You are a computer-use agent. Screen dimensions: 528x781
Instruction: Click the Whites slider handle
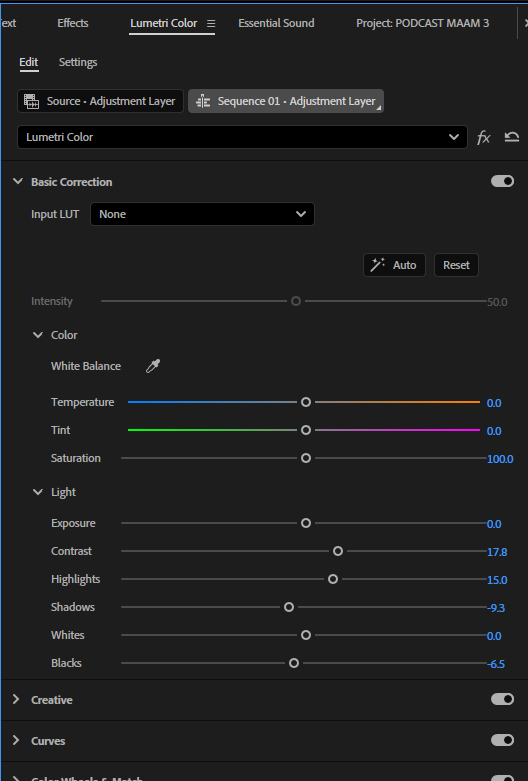tap(306, 635)
